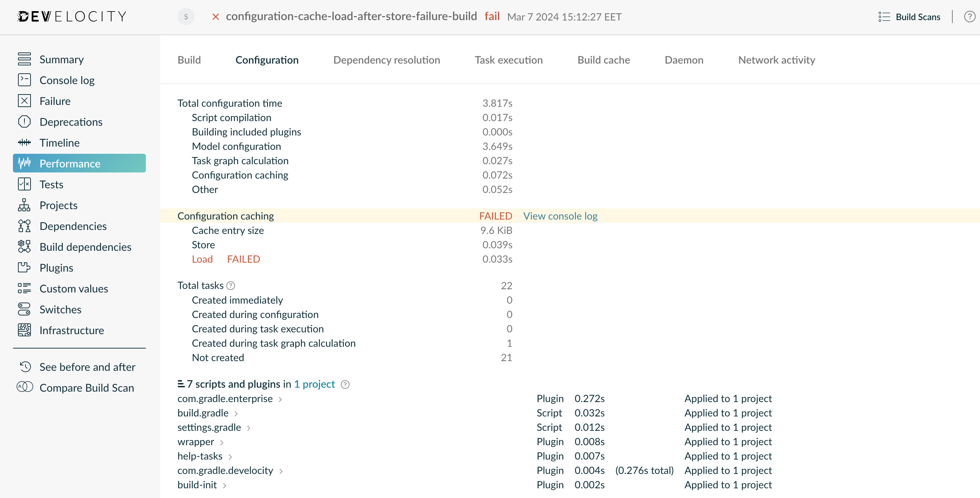Click the help question-mark icon top right
Image resolution: width=980 pixels, height=498 pixels.
[x=969, y=17]
